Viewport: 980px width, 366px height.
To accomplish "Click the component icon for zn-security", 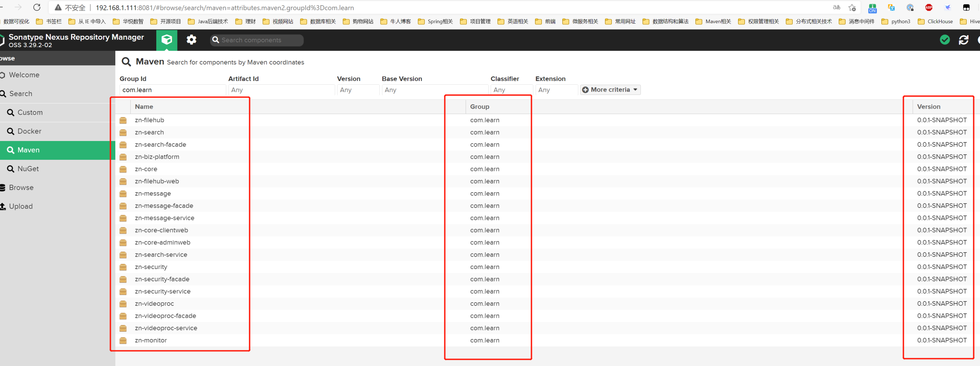I will (123, 267).
